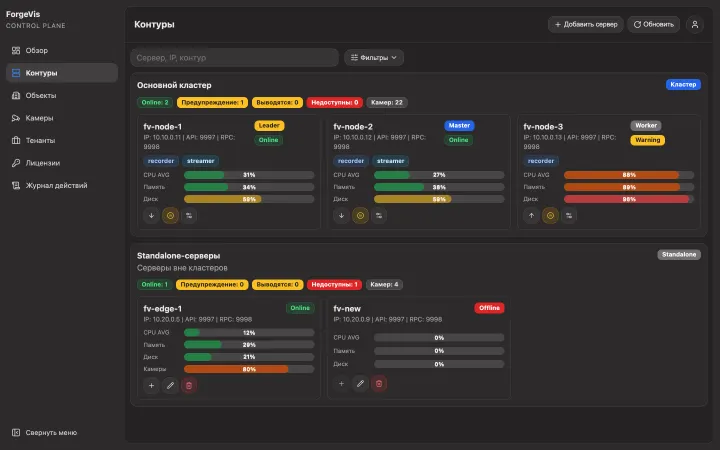Click Offline status on fv-new
The height and width of the screenshot is (450, 720).
click(489, 308)
